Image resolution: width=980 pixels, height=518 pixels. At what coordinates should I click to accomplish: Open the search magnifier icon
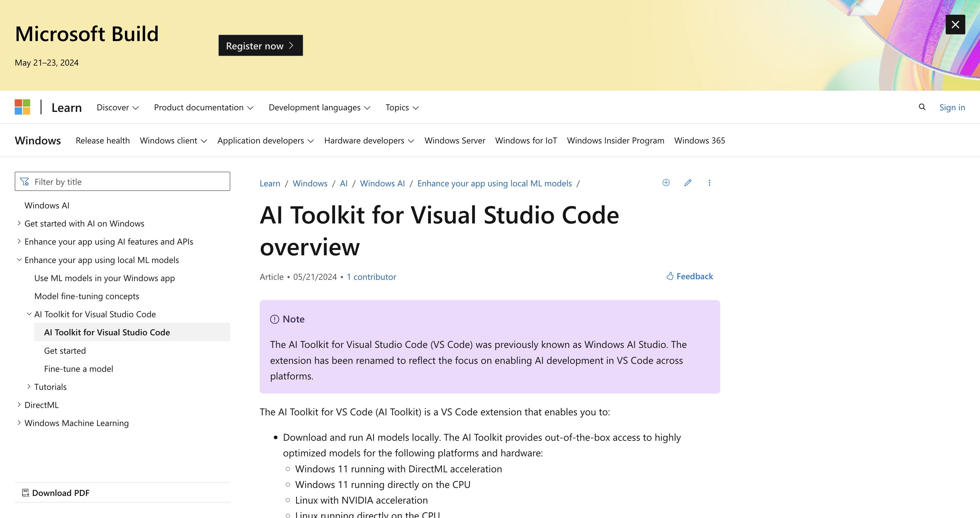922,107
